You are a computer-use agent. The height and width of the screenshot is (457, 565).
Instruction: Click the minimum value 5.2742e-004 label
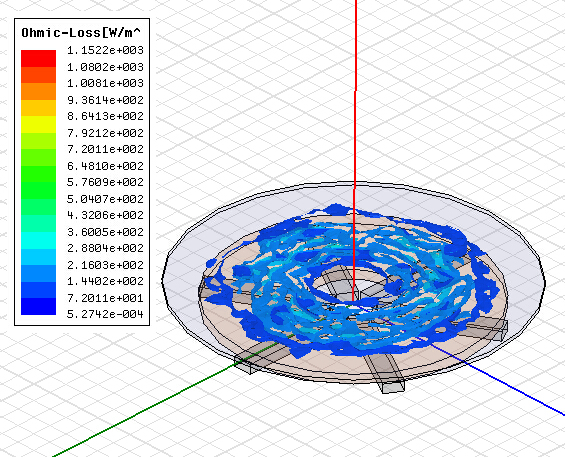pos(105,314)
